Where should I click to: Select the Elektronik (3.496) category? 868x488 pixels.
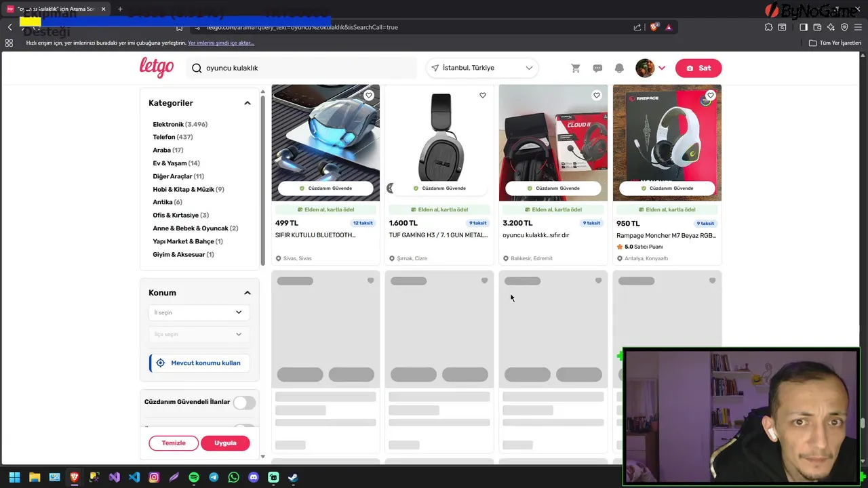pos(180,124)
